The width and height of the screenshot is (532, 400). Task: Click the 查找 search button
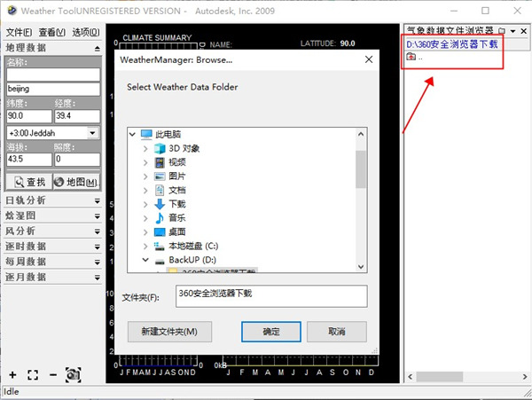pos(27,182)
